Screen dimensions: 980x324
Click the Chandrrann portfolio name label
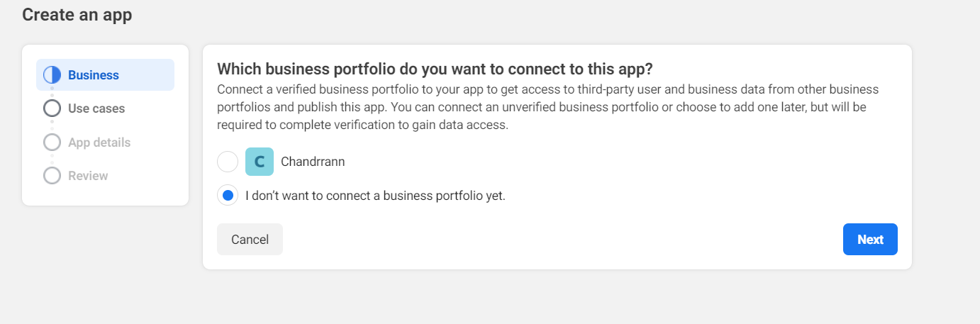click(313, 162)
